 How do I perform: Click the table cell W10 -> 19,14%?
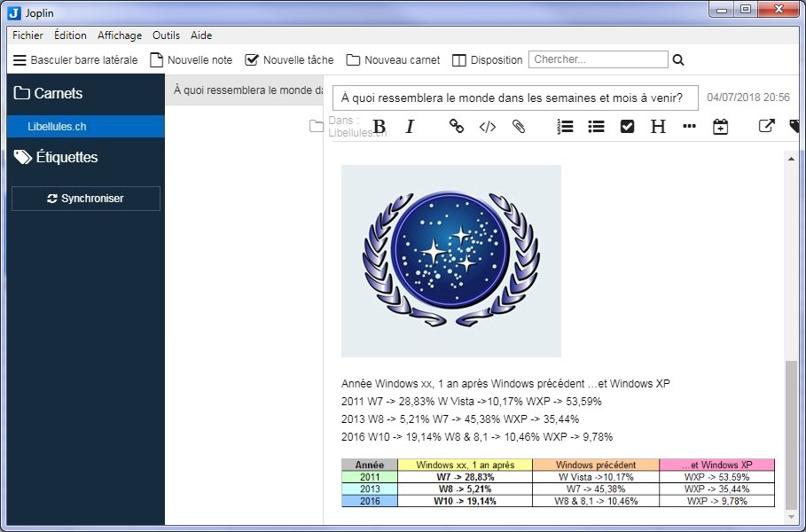pos(466,501)
